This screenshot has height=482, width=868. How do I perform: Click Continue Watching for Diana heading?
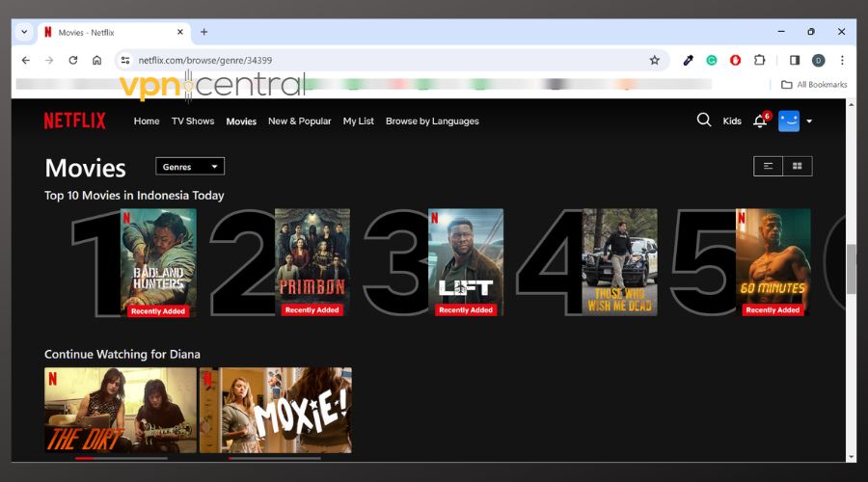(x=122, y=354)
